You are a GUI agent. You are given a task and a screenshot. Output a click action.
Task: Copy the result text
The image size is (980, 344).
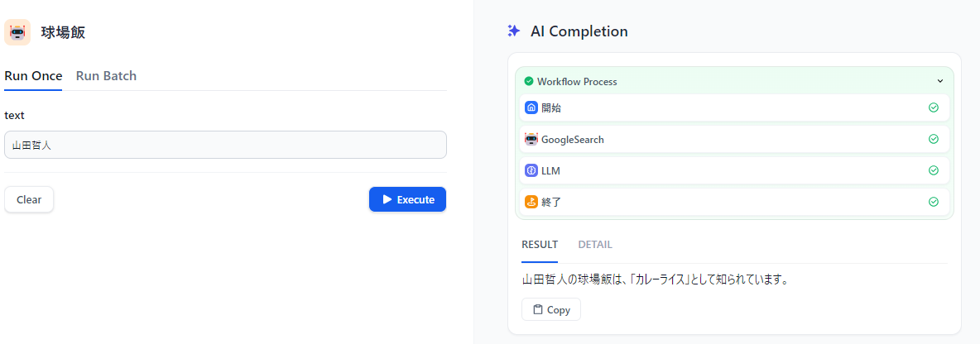click(x=551, y=309)
